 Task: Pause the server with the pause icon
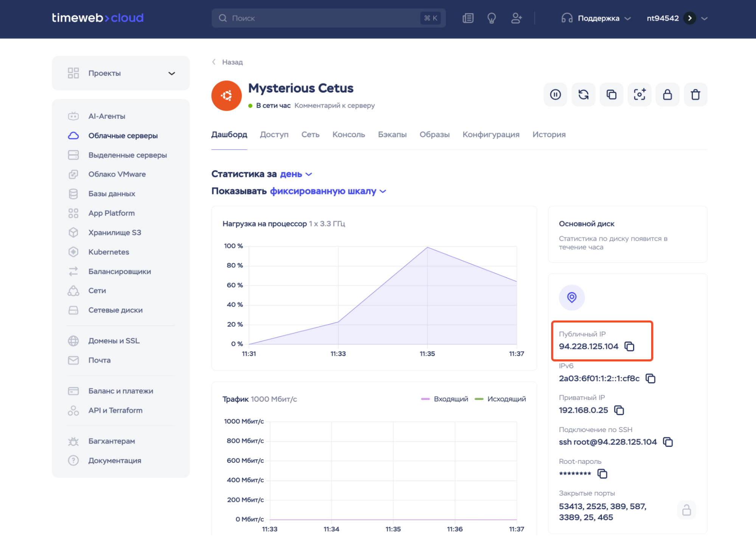tap(555, 94)
